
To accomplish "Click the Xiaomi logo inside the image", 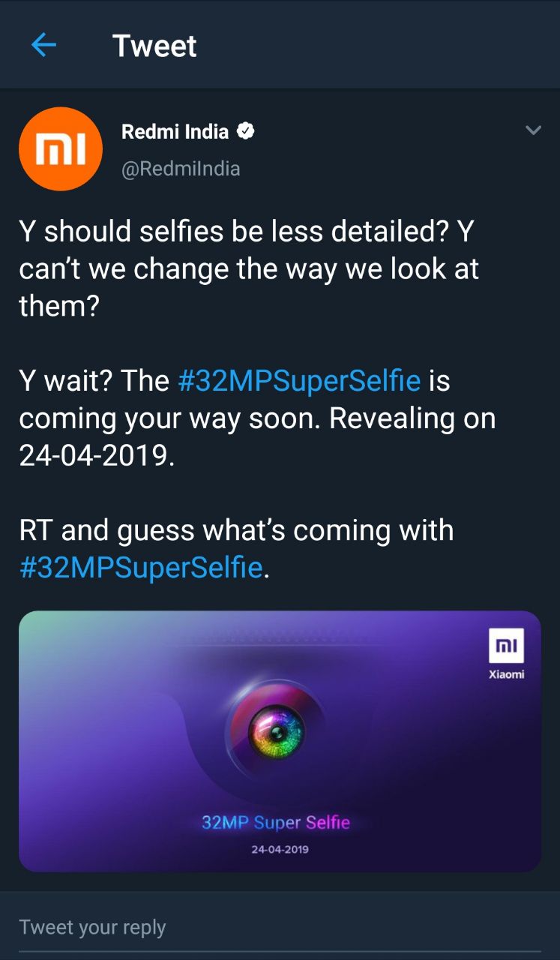I will pos(506,649).
